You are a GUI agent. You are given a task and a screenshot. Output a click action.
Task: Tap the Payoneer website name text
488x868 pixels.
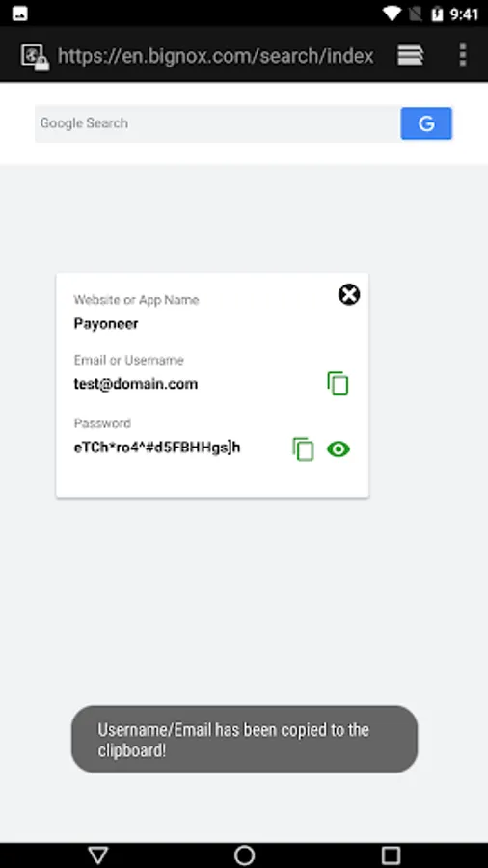coord(106,324)
